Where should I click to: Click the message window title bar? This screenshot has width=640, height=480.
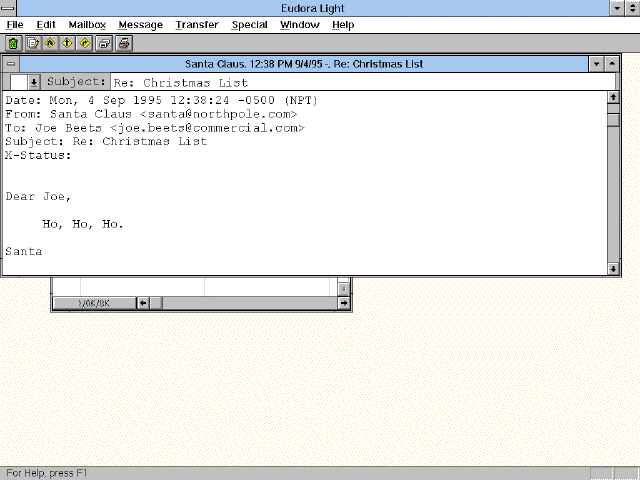coord(304,64)
